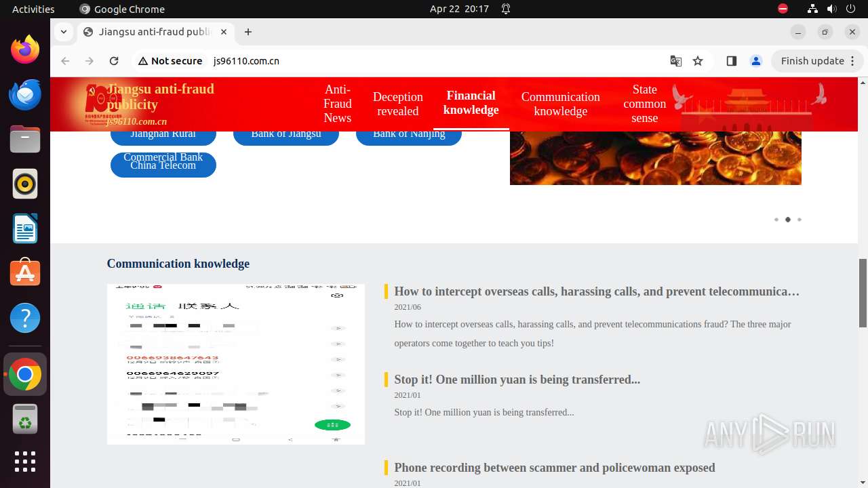Close the Jiangsu anti-fraud tab
Viewport: 868px width, 488px height.
(x=224, y=32)
